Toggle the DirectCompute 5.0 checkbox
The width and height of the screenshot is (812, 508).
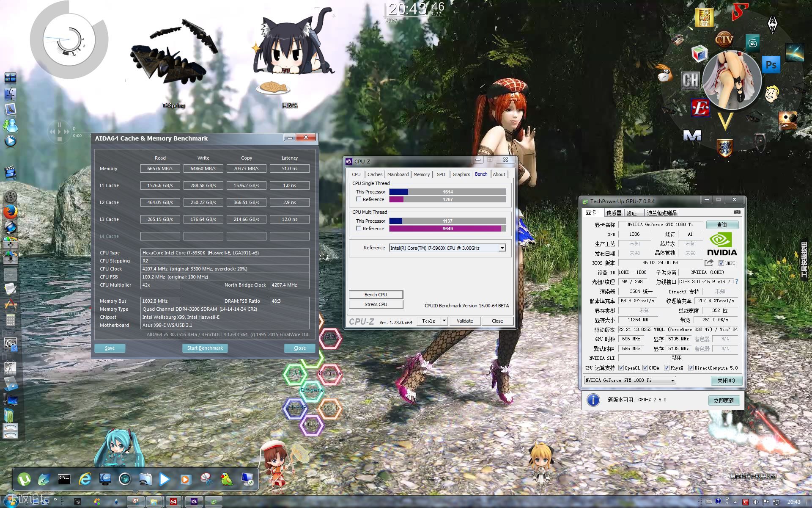coord(691,368)
